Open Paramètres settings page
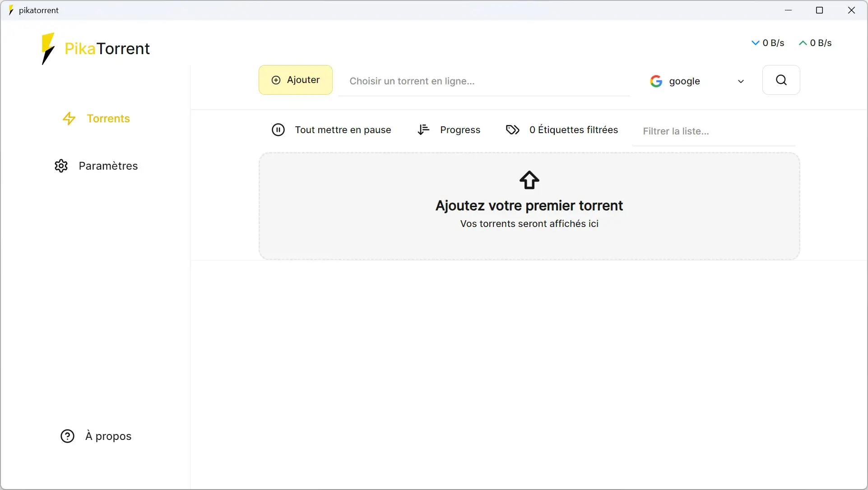The width and height of the screenshot is (868, 490). pos(96,166)
